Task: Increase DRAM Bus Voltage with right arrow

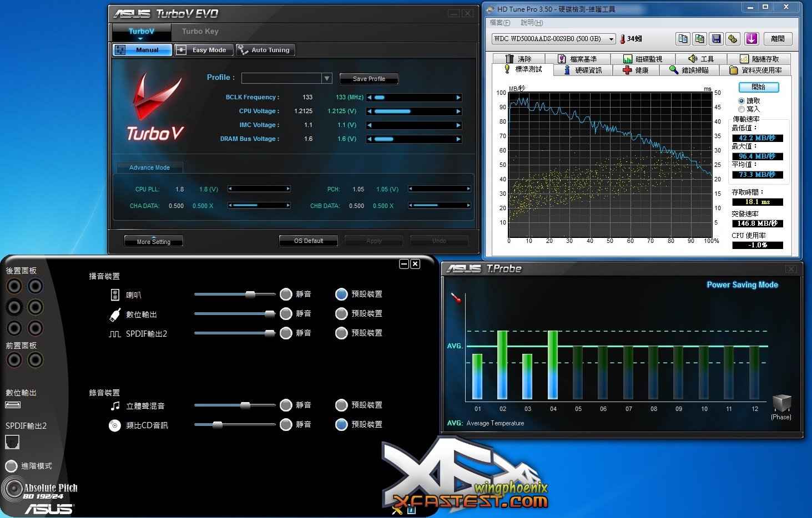Action: (x=458, y=139)
